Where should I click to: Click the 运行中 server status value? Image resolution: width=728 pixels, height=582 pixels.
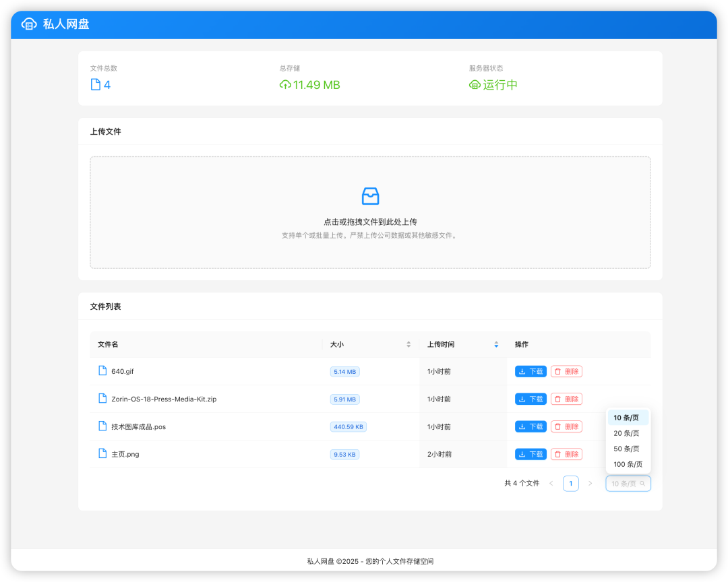tap(500, 85)
